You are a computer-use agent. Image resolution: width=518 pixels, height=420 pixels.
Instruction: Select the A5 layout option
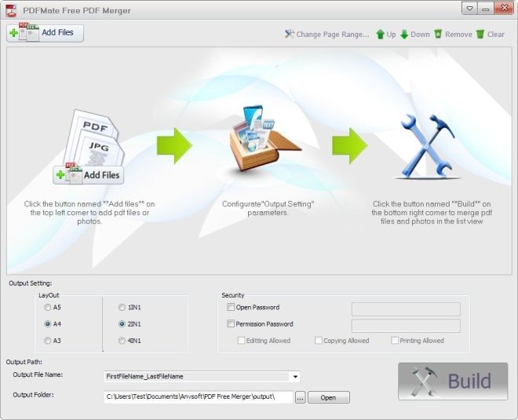[x=53, y=307]
